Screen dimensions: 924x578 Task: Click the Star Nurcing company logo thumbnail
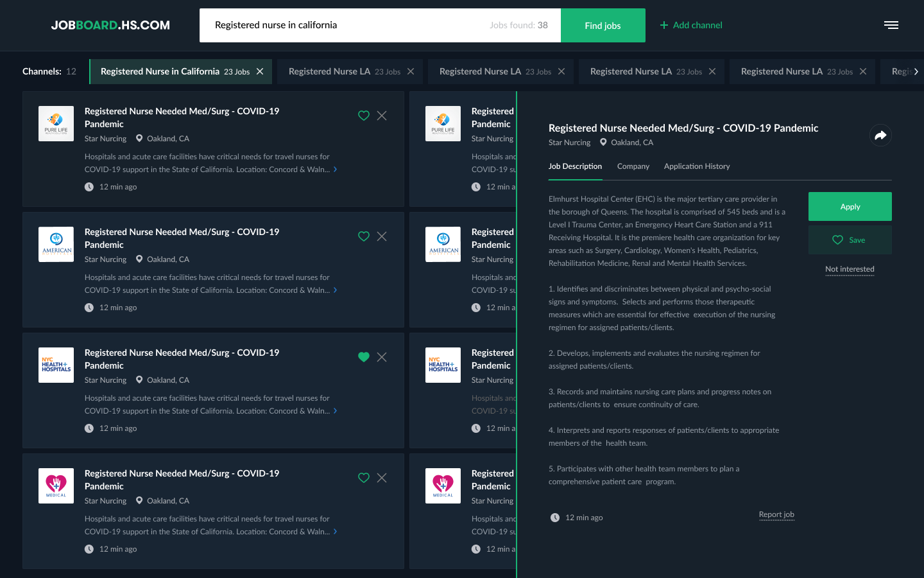tap(56, 123)
